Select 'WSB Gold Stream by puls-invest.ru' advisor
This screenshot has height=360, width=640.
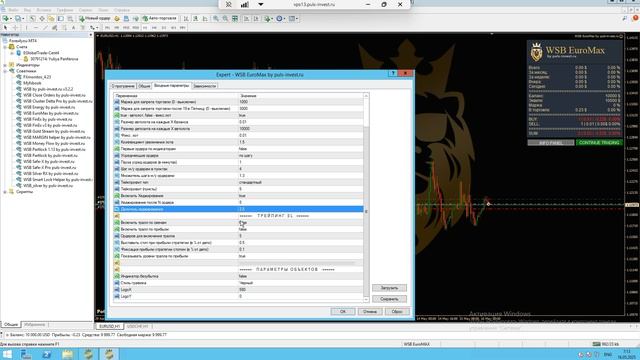tap(54, 131)
